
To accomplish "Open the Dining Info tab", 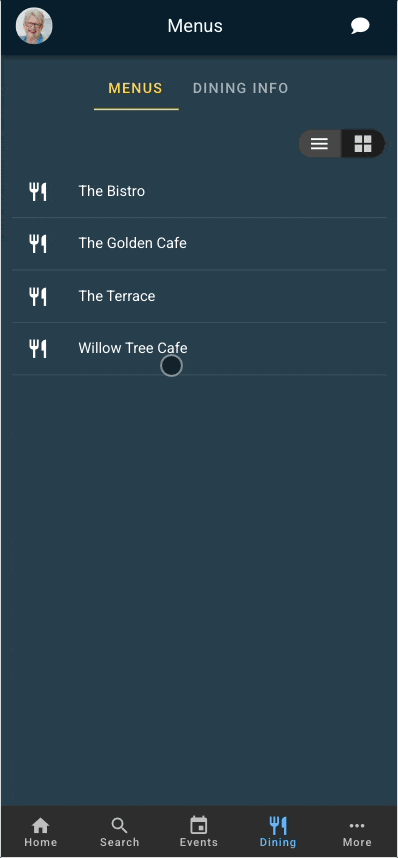I will point(240,88).
